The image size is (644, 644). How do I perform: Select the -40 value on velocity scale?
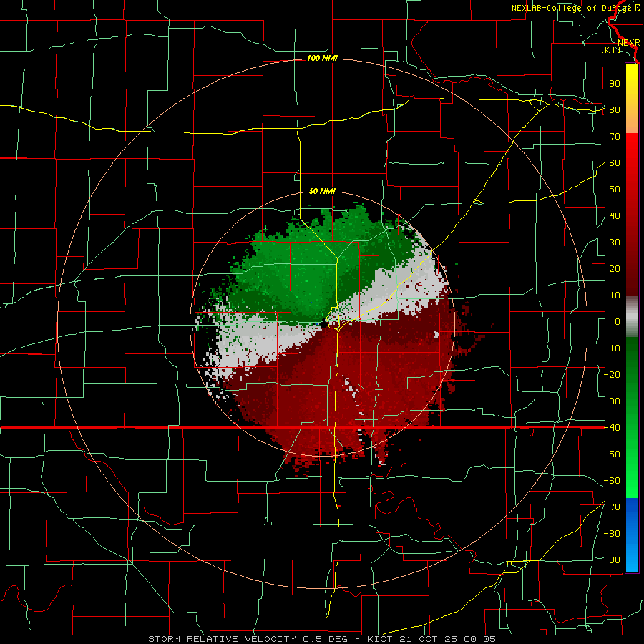(x=612, y=428)
